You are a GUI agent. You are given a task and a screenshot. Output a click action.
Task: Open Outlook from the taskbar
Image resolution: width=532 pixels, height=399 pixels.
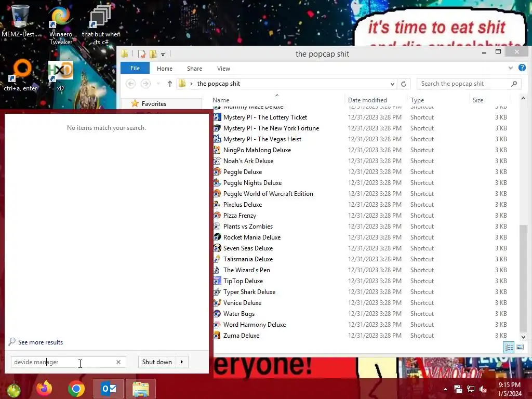coord(109,389)
